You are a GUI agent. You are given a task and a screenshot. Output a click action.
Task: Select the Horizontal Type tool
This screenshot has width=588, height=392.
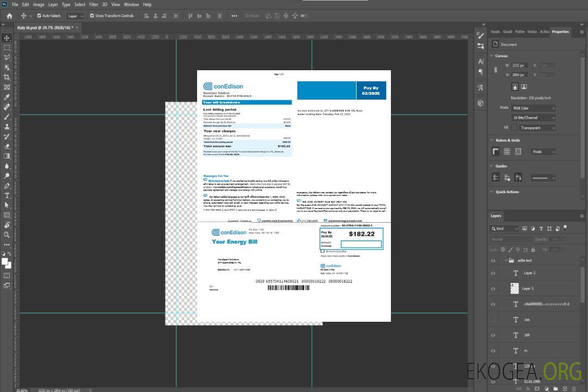click(7, 195)
